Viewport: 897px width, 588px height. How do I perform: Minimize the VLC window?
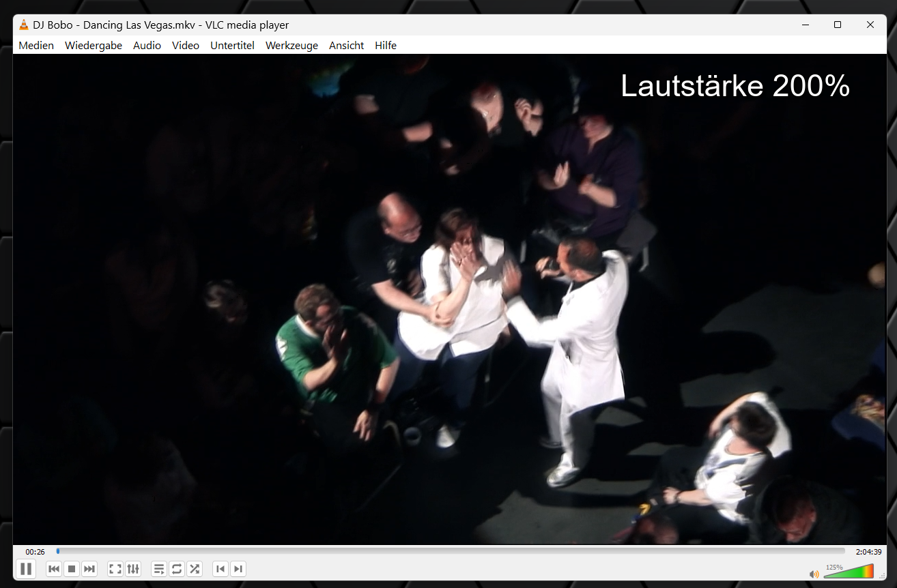click(806, 25)
